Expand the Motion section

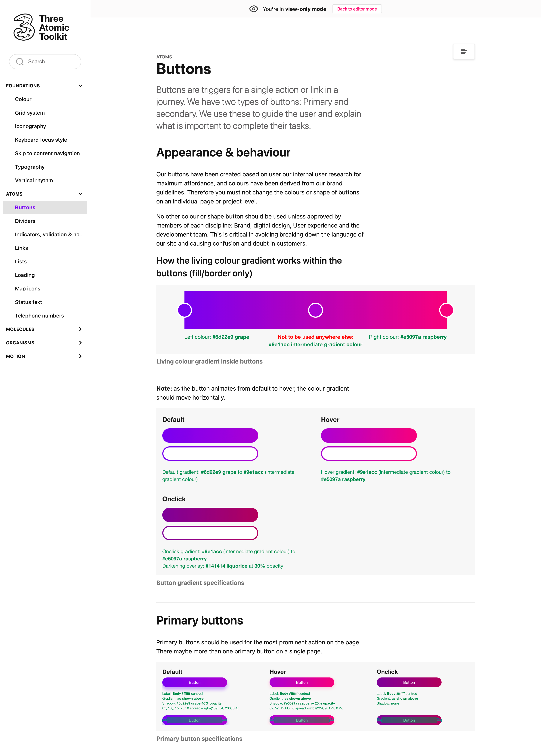[x=80, y=356]
